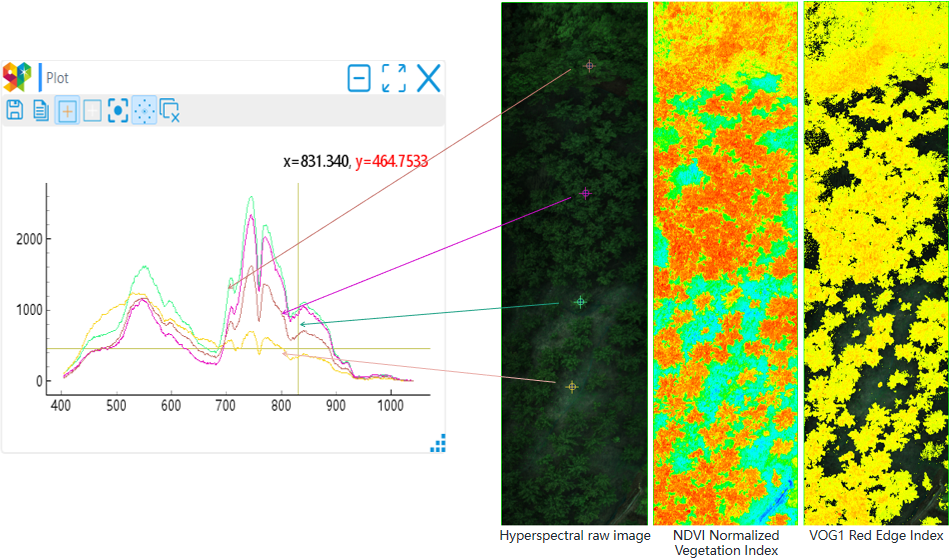Viewport: 950px width, 558px height.
Task: Copy plot data with the documents icon
Action: [x=41, y=110]
